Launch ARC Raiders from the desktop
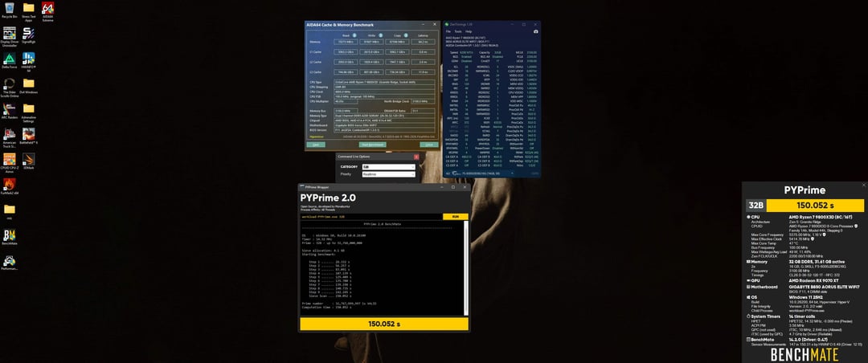The image size is (868, 363). click(10, 111)
